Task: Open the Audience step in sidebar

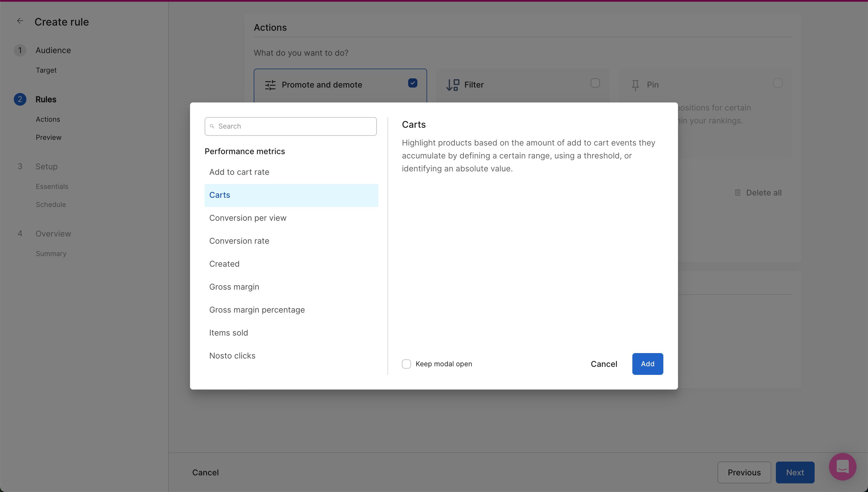Action: [x=53, y=50]
